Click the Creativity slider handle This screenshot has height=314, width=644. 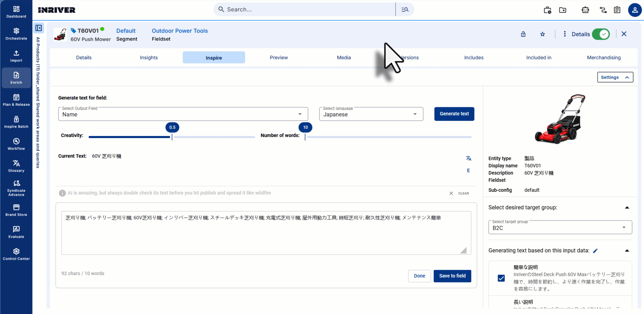point(172,137)
